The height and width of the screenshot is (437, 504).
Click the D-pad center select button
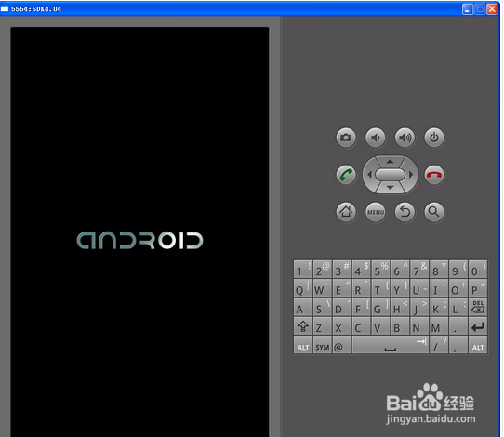[x=390, y=175]
